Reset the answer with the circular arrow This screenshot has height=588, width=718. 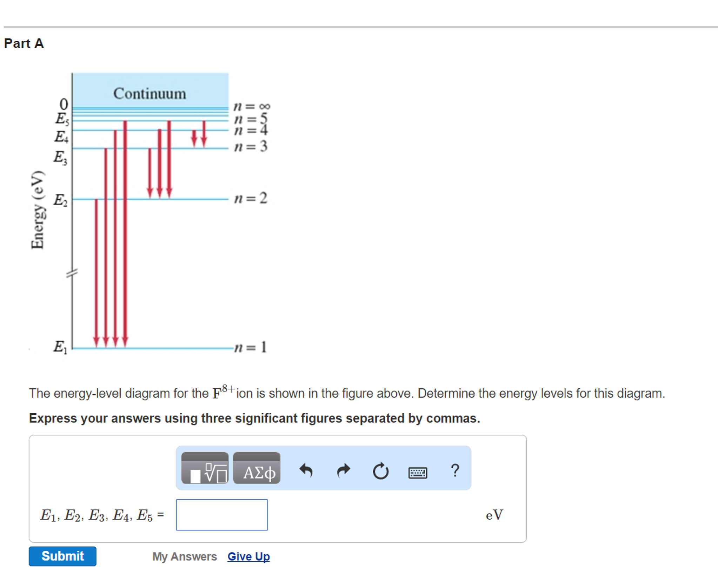click(x=381, y=471)
